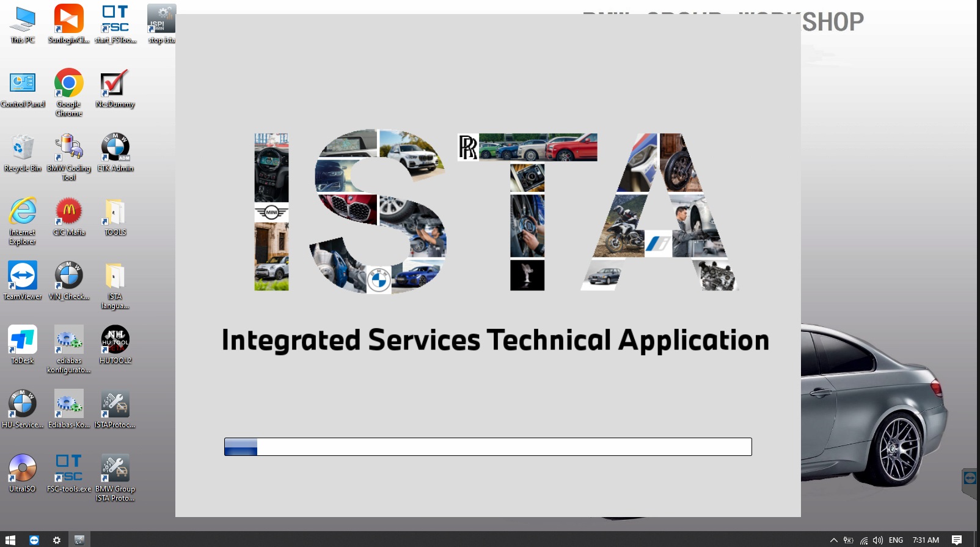980x547 pixels.
Task: Click the VIN_Check shortcut icon
Action: pyautogui.click(x=69, y=281)
